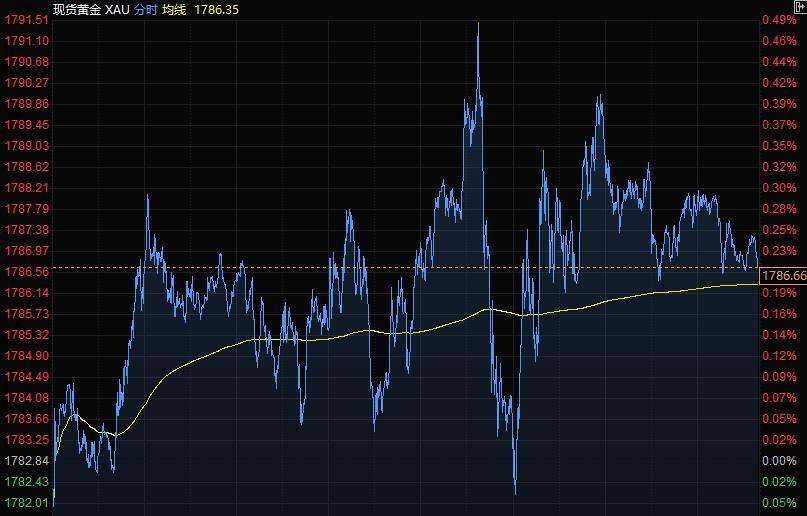Click the 0.09% percentage axis label
Screen dimensions: 807x516
[x=779, y=377]
